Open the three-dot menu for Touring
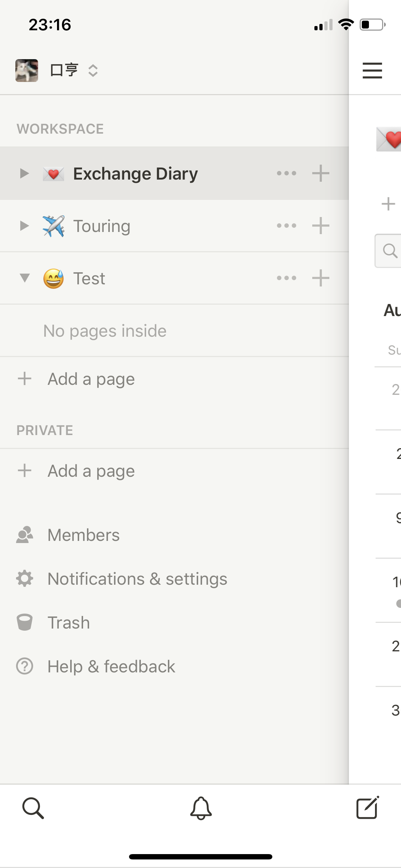The width and height of the screenshot is (401, 868). point(287,226)
